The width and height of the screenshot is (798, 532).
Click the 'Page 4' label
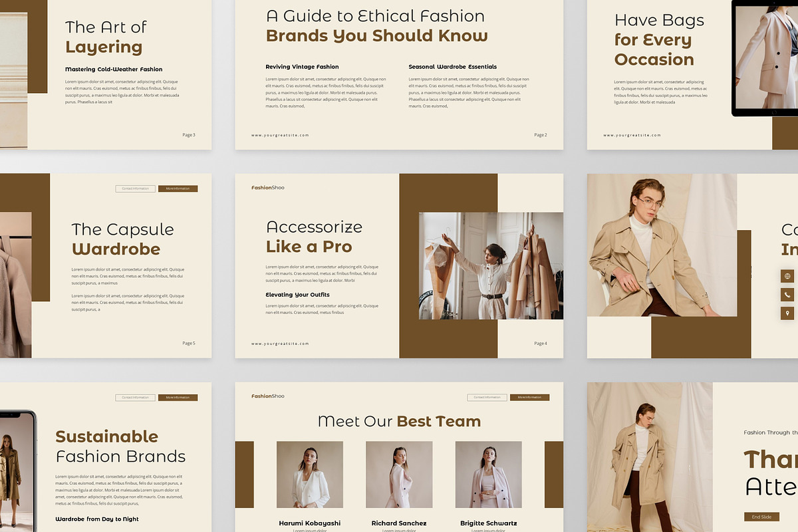(x=541, y=344)
